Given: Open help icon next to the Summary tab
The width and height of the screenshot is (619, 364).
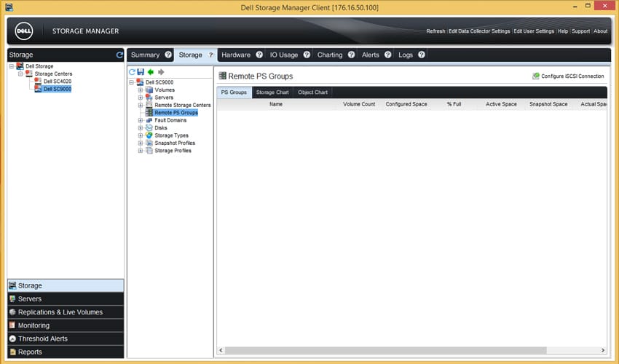Looking at the screenshot, I should point(168,55).
